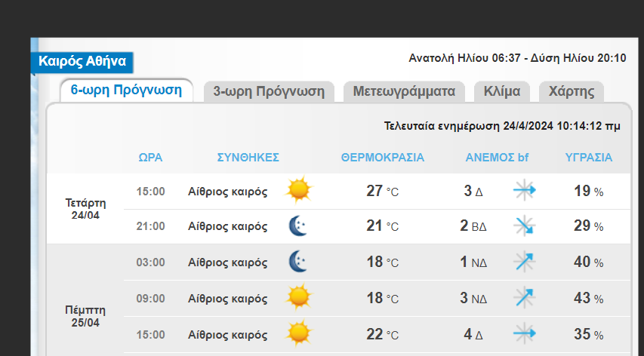Click the moon icon in Wednesday 21:00 row
Viewport: 644px width, 356px height.
pos(298,226)
